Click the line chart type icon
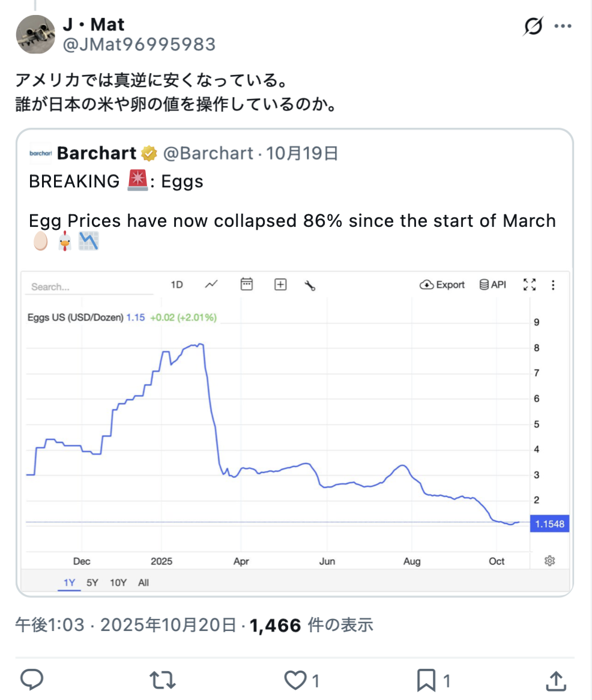This screenshot has width=592, height=700. pos(211,285)
